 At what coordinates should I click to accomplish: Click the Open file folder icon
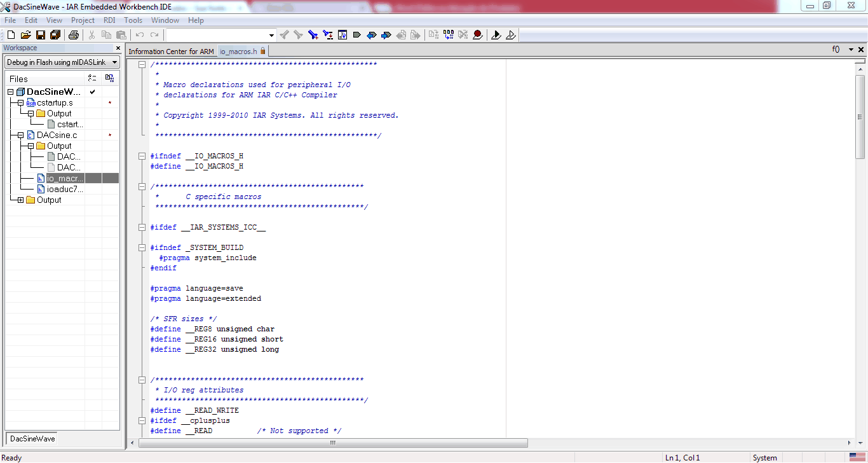pos(26,35)
